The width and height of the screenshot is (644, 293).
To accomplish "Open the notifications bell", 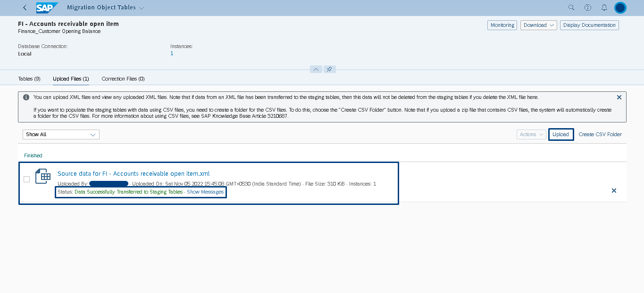I will tap(604, 8).
